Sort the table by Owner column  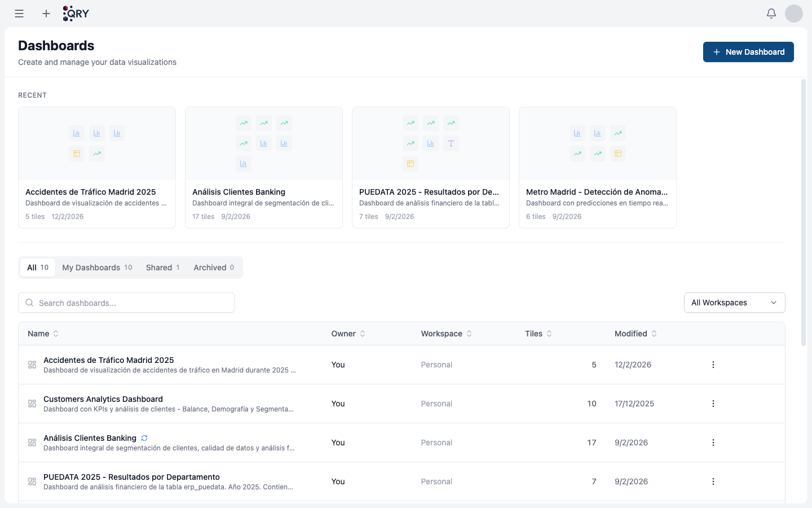(x=348, y=334)
